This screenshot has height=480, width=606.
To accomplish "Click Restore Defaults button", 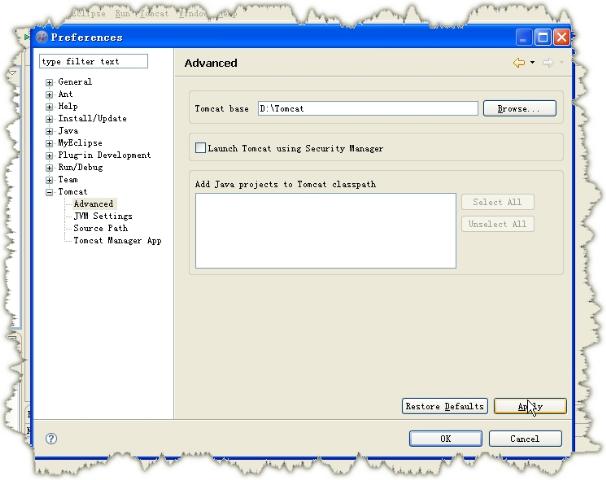I will coord(444,406).
